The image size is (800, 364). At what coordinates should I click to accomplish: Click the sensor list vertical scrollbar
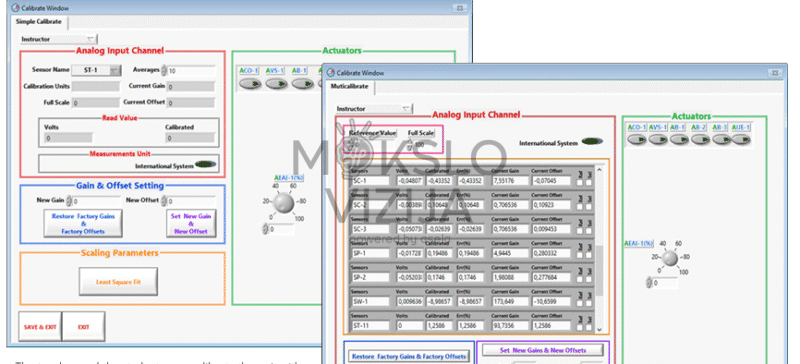(x=599, y=249)
